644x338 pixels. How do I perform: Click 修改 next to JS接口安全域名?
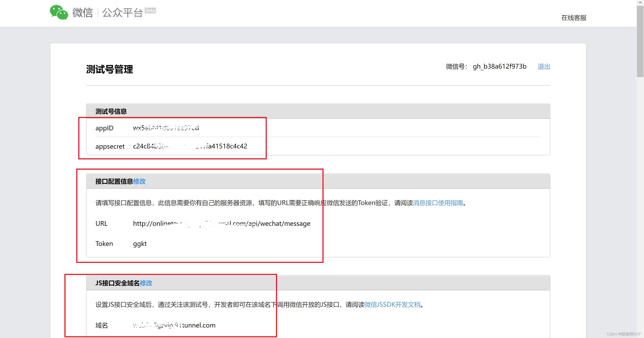click(x=146, y=283)
